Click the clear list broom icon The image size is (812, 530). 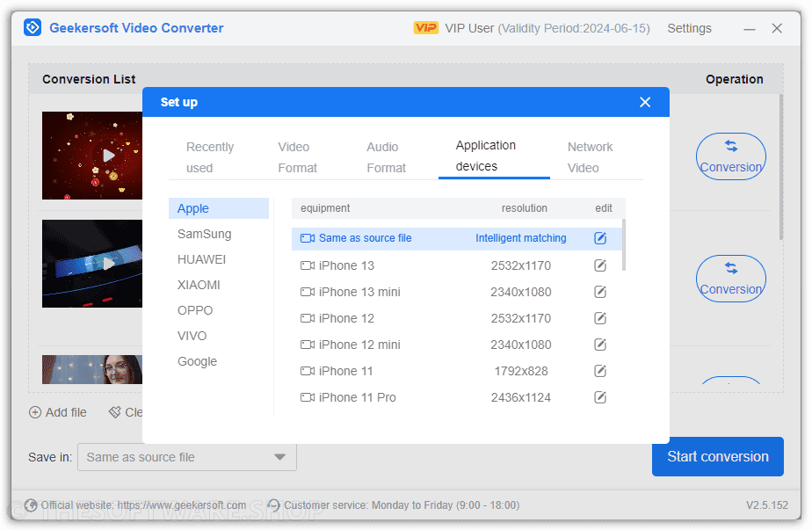coord(114,412)
